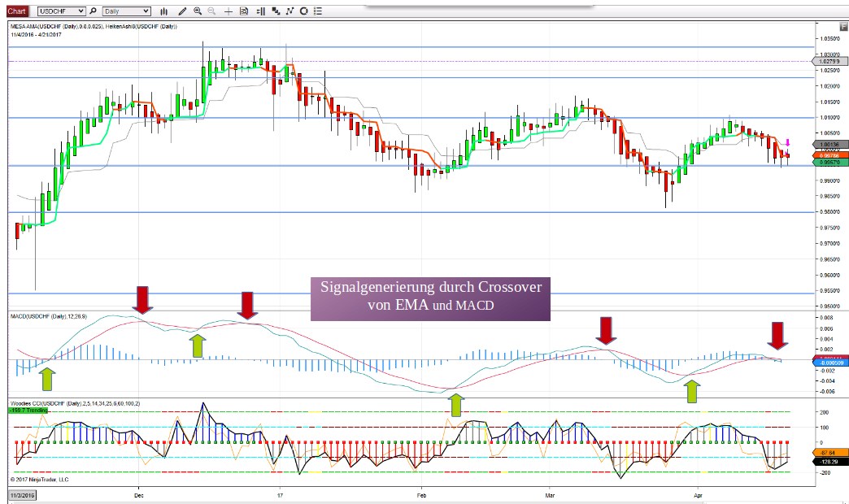
Task: Click the zoom in magnifier icon
Action: pos(198,11)
